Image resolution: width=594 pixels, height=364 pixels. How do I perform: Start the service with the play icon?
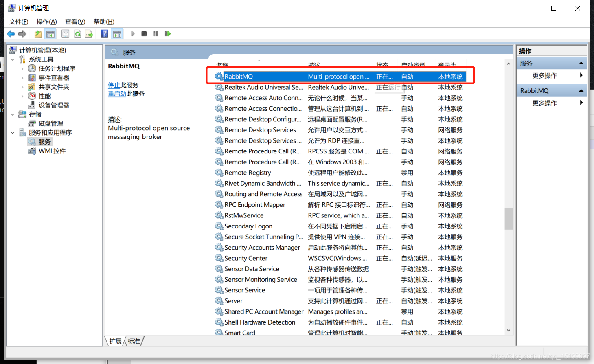click(133, 34)
